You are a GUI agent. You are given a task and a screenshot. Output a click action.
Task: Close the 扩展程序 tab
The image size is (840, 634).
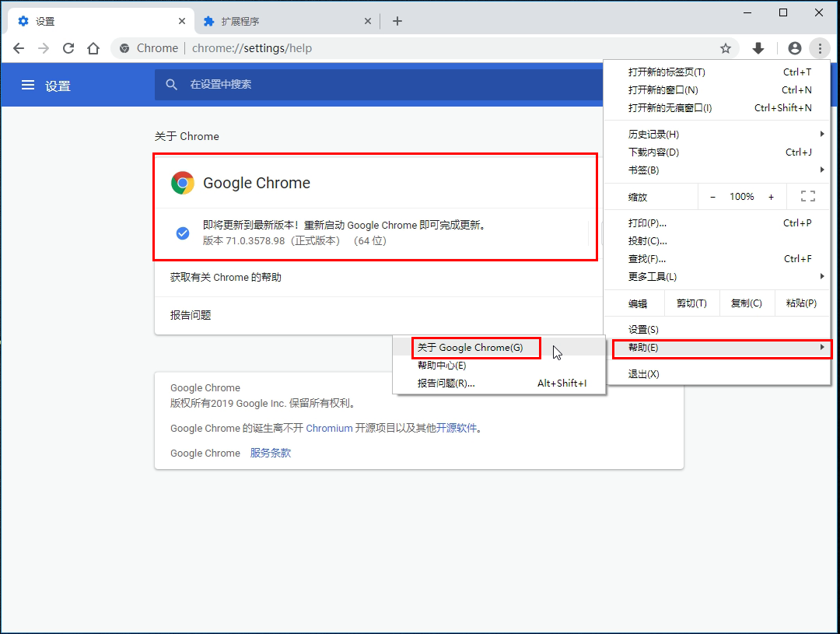[x=367, y=21]
